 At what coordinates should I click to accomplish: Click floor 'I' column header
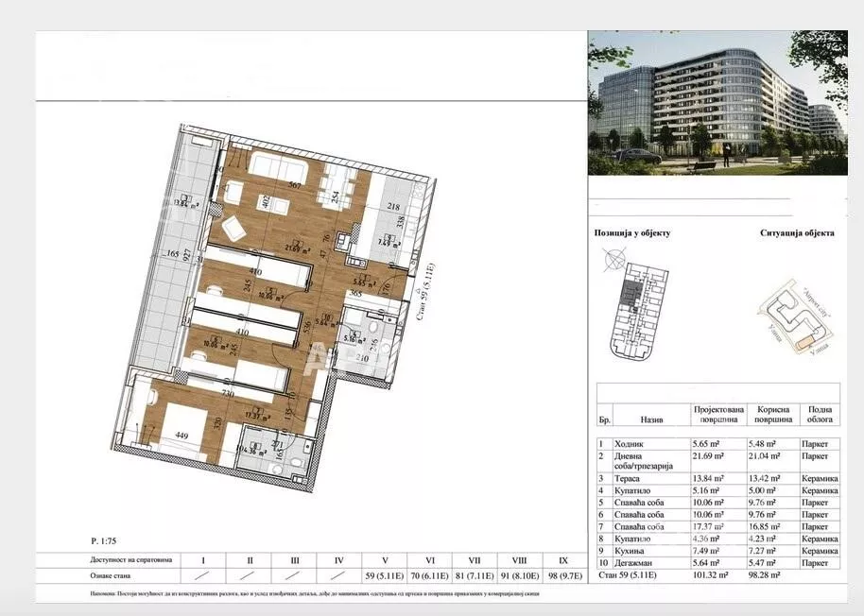203,560
